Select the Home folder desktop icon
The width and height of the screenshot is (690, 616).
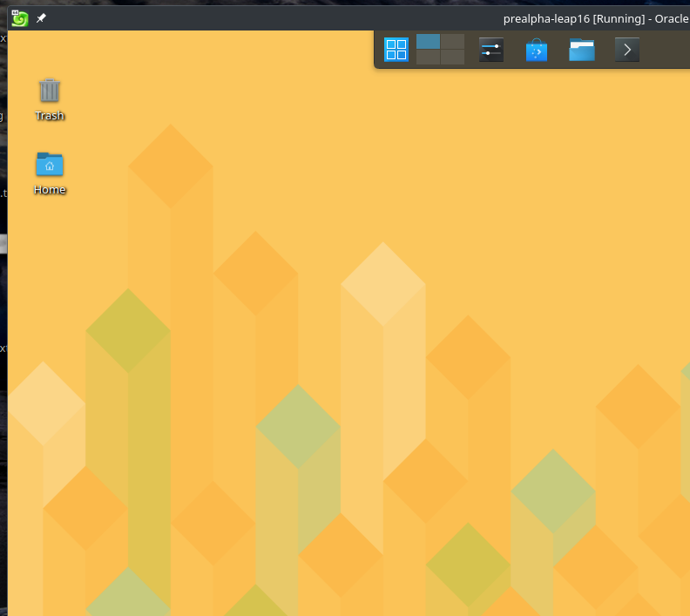(50, 164)
